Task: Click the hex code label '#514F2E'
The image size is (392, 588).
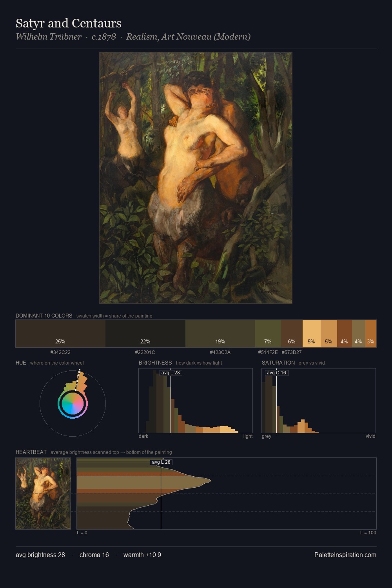Action: point(268,352)
